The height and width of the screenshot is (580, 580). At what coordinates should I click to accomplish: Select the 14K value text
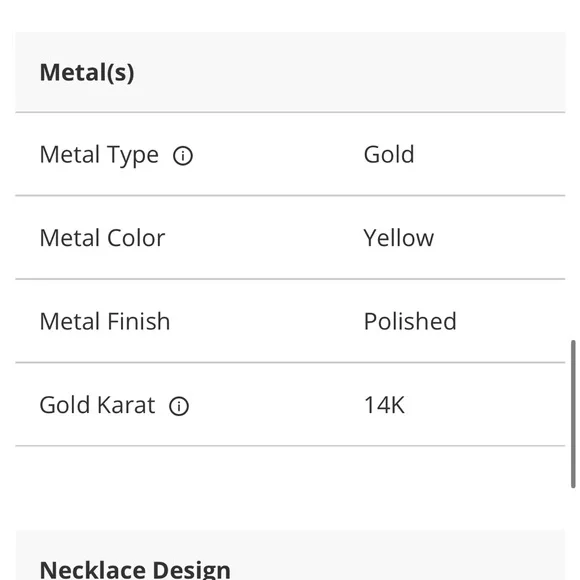tap(384, 405)
